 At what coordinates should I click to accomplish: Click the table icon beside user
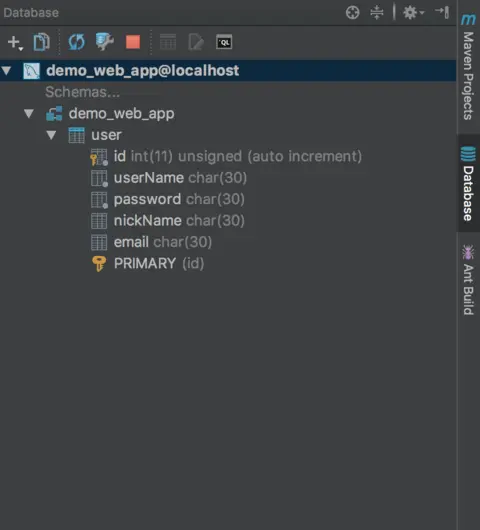[x=76, y=135]
